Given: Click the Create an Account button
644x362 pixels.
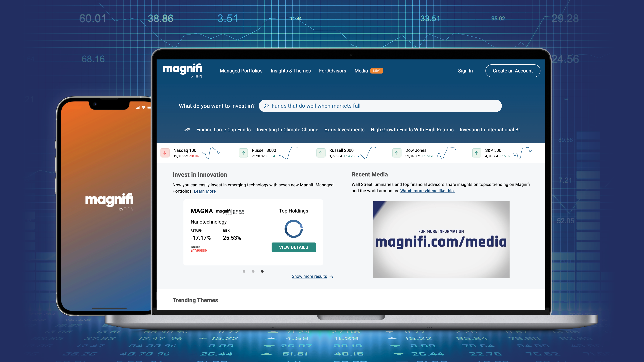Looking at the screenshot, I should tap(513, 70).
